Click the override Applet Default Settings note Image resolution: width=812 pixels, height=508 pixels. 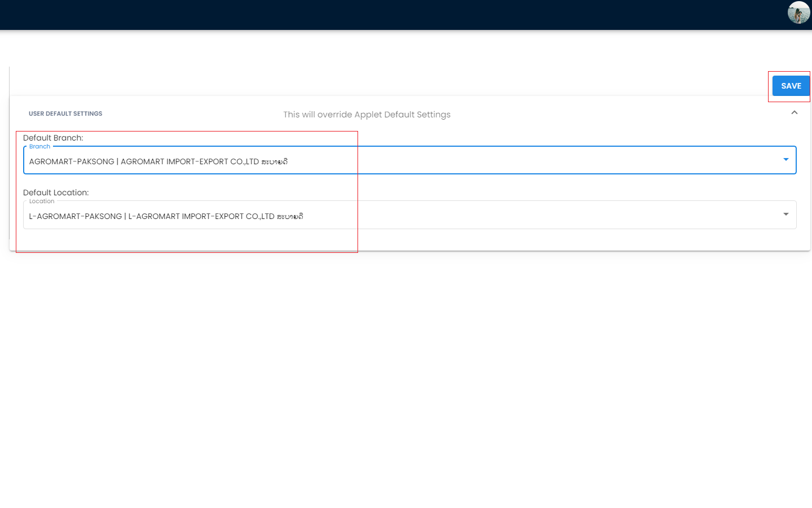[x=367, y=115]
